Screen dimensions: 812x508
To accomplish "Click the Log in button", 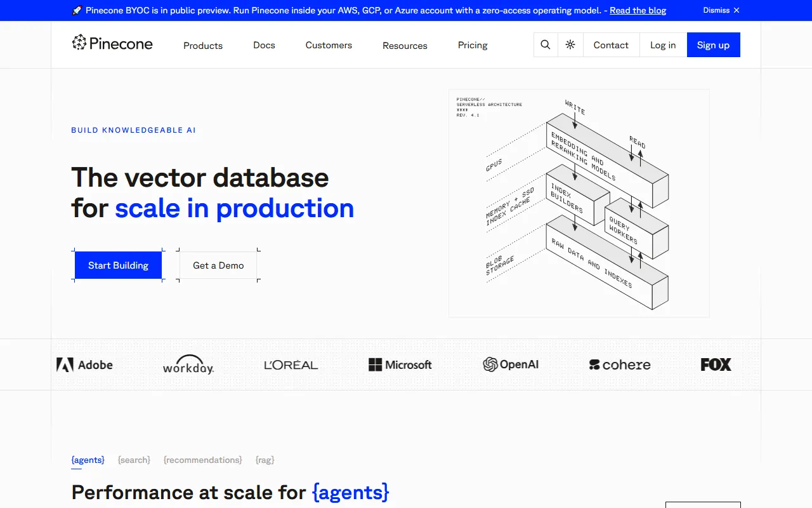I will click(663, 45).
